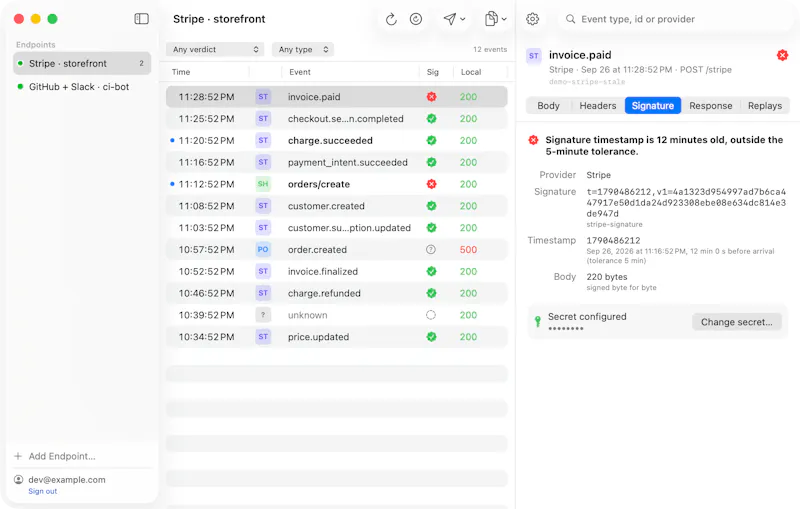Image resolution: width=800 pixels, height=509 pixels.
Task: Click the verified icon on customer.created row
Action: coord(432,206)
